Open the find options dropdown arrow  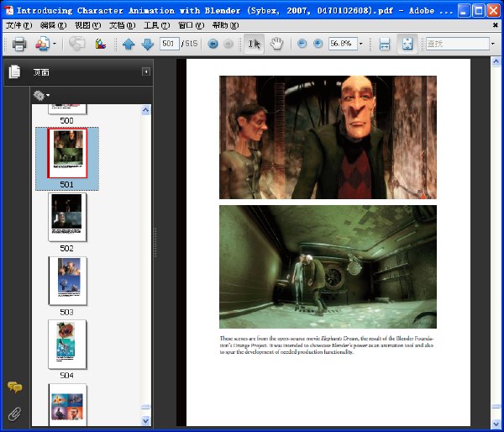(x=493, y=44)
